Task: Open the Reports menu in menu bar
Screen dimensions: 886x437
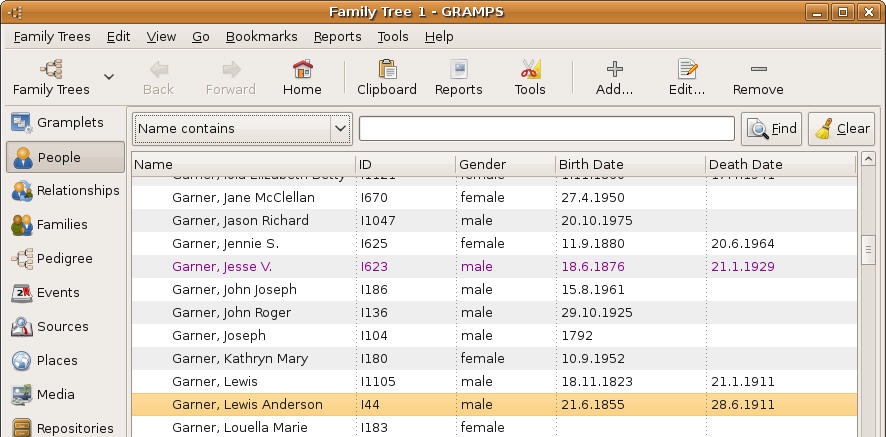Action: [337, 36]
